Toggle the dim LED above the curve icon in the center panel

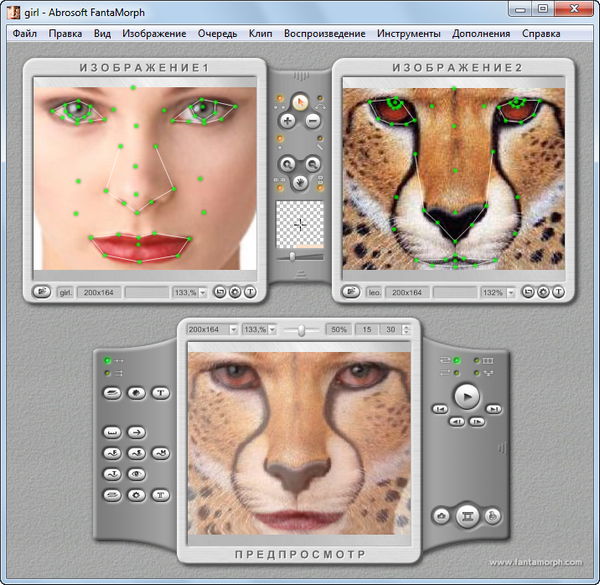(x=320, y=99)
